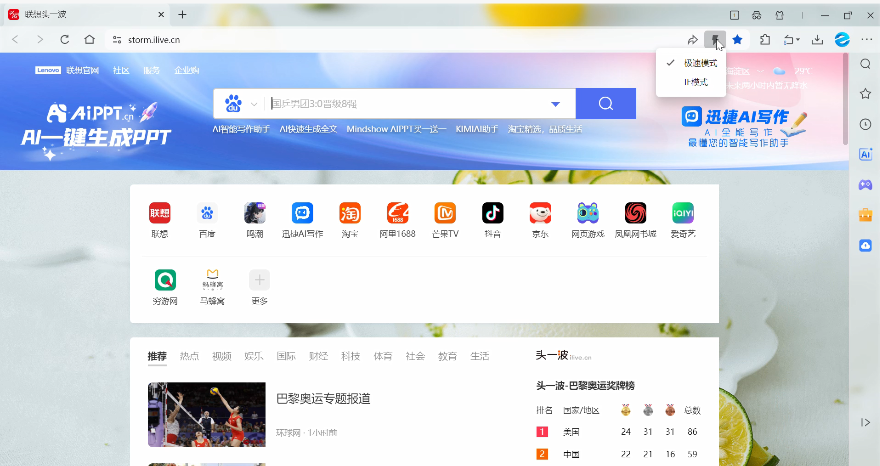Switch to the 财经 news tab
This screenshot has height=466, width=880.
[x=318, y=356]
